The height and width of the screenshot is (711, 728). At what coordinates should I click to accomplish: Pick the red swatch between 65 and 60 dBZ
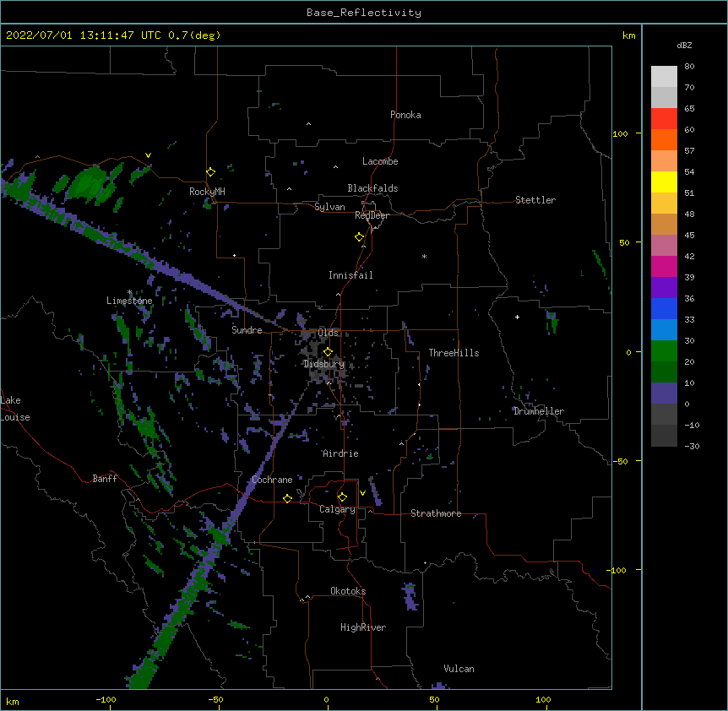[x=664, y=119]
